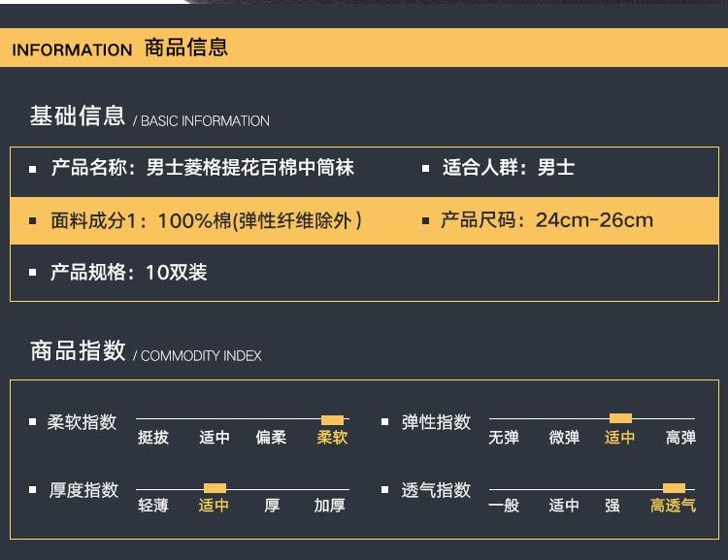728x560 pixels.
Task: Pick the 轻薄 thickness level
Action: click(x=153, y=506)
